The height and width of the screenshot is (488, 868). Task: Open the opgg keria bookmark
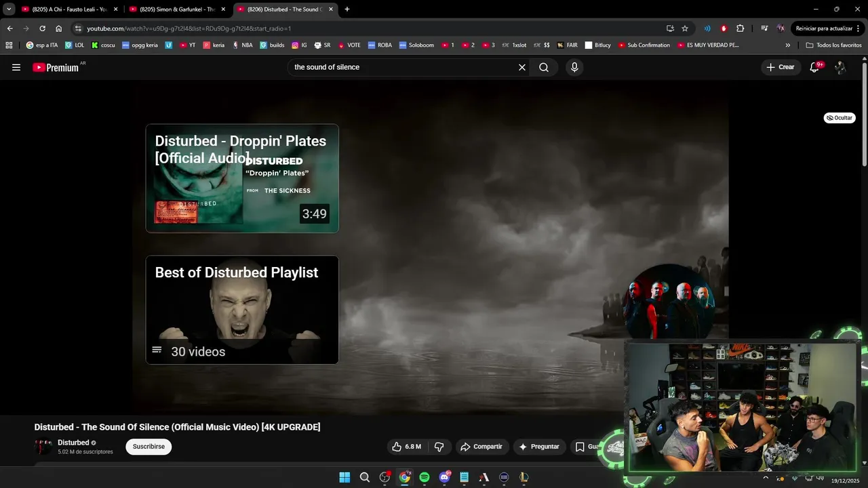(x=140, y=45)
